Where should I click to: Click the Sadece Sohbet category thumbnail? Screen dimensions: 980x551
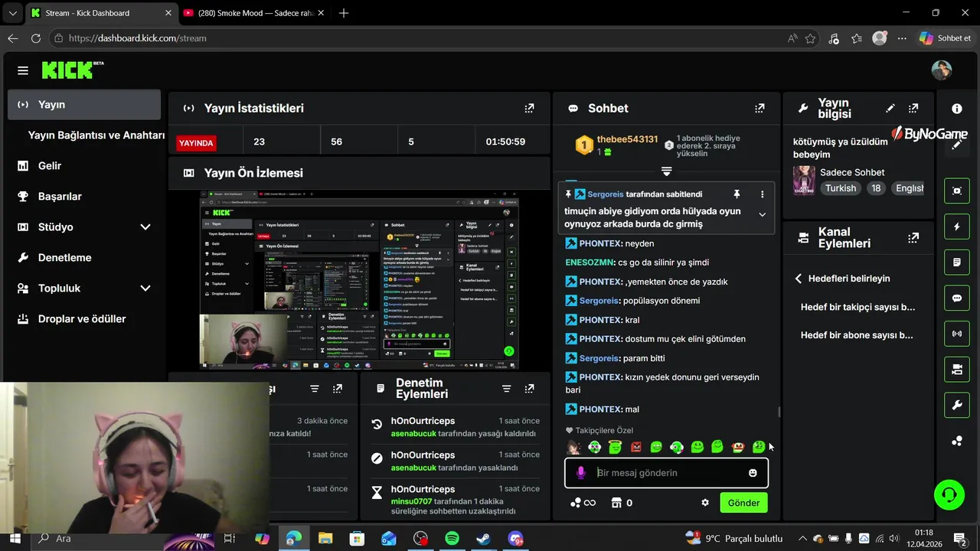804,181
